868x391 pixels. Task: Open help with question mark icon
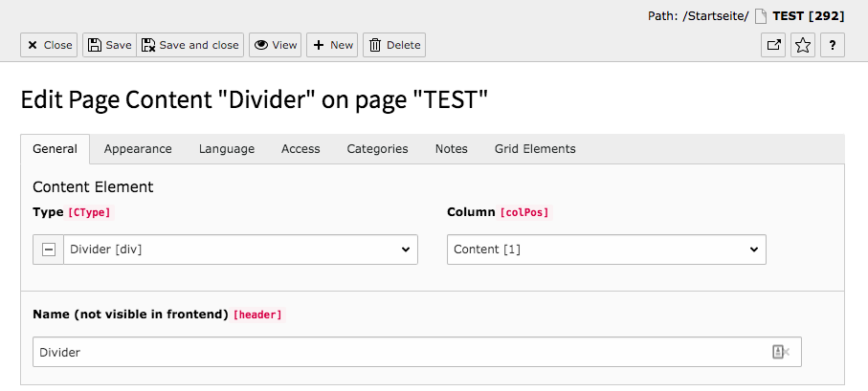(x=832, y=45)
